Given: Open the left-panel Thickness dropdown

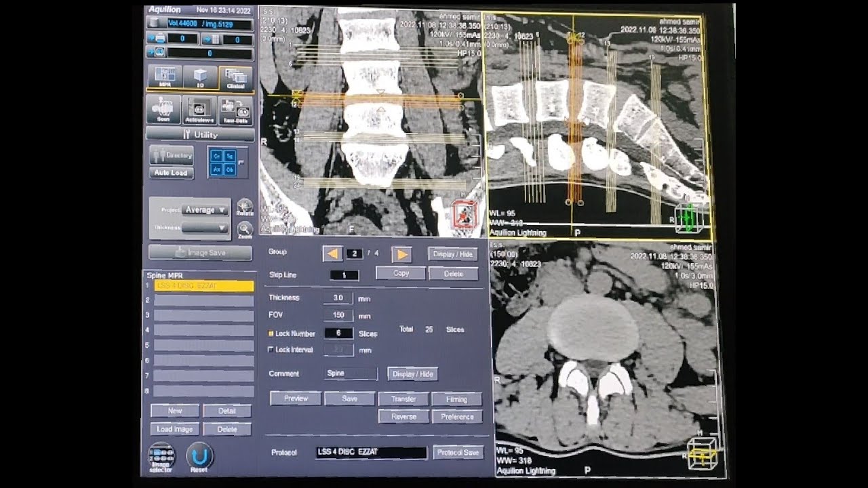Looking at the screenshot, I should pos(205,228).
